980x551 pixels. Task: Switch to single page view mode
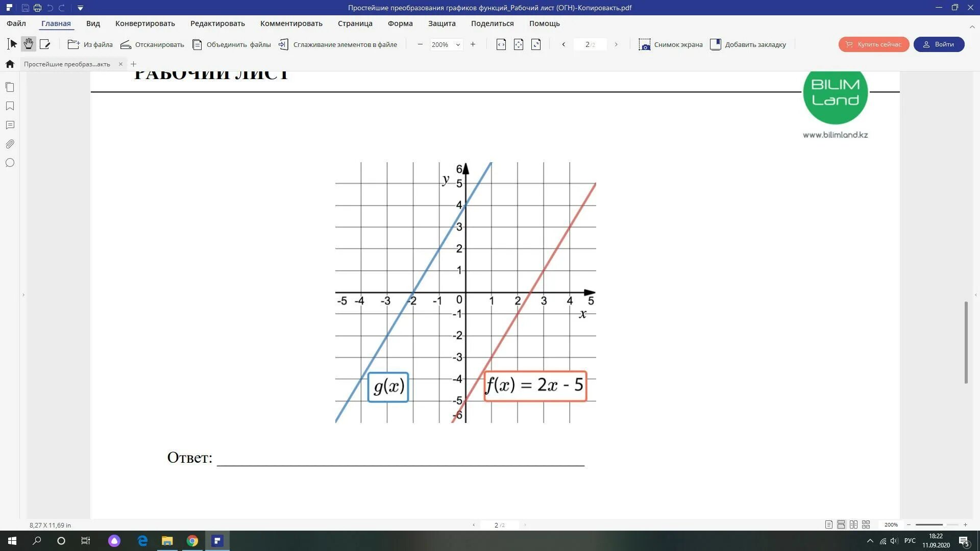click(828, 524)
